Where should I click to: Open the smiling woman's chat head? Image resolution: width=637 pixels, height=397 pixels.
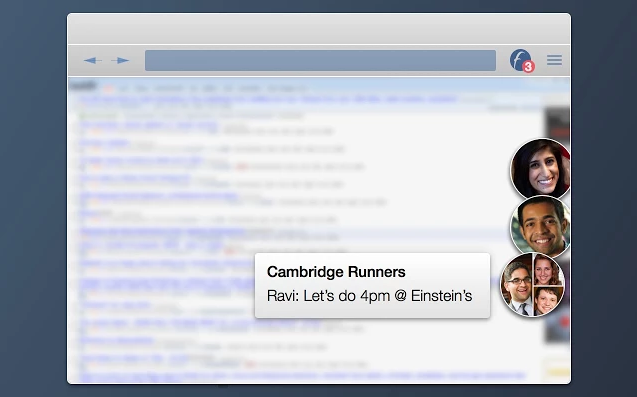click(540, 169)
